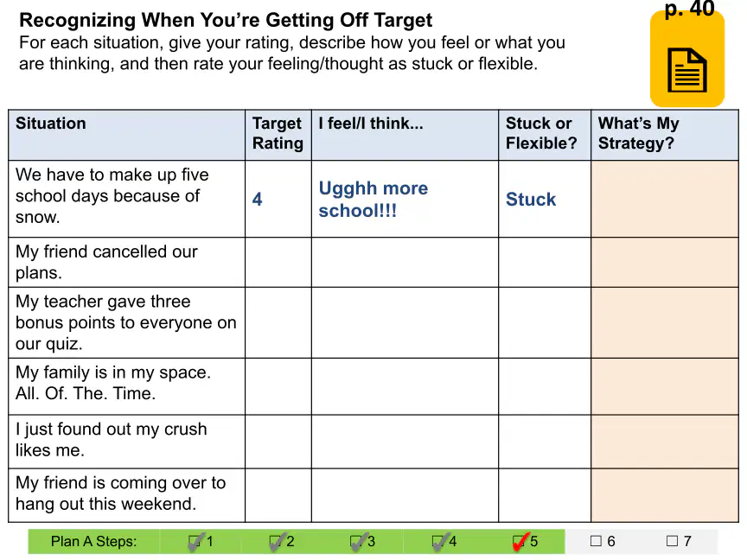The image size is (747, 560).
Task: Click strategy cell for snow days row
Action: click(x=665, y=199)
